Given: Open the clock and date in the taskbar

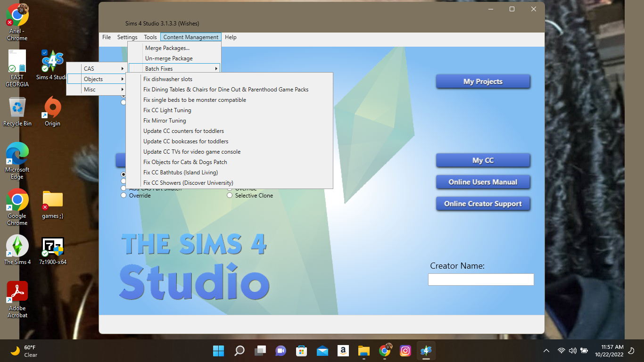Looking at the screenshot, I should pyautogui.click(x=609, y=351).
